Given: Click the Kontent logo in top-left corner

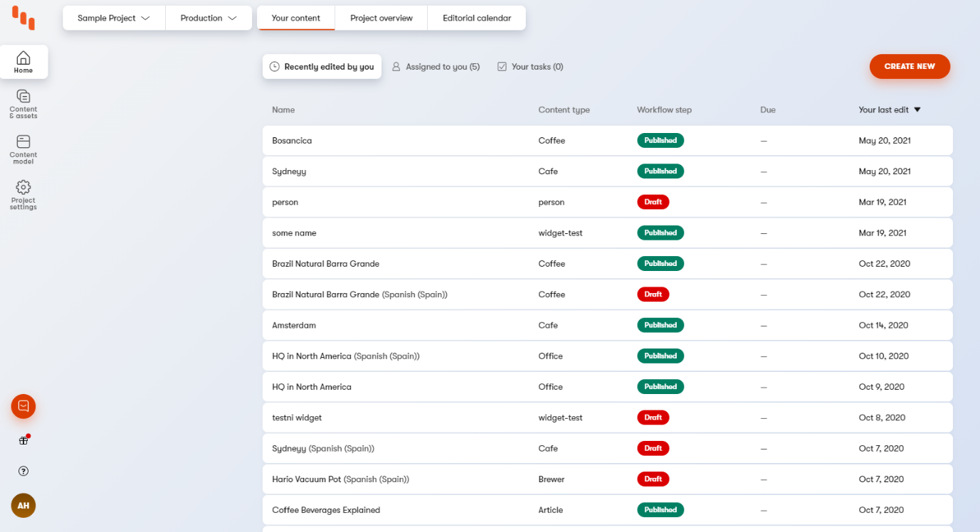Looking at the screenshot, I should coord(23,18).
